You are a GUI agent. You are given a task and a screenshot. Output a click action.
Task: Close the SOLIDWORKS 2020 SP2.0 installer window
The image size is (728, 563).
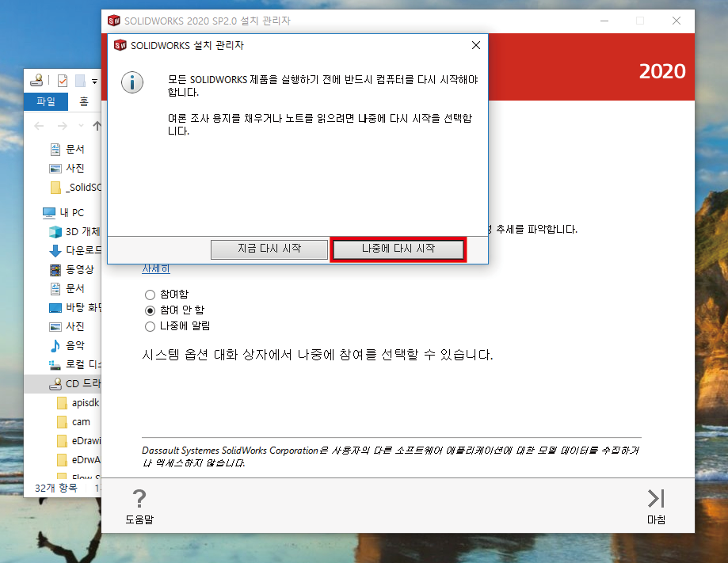point(677,21)
